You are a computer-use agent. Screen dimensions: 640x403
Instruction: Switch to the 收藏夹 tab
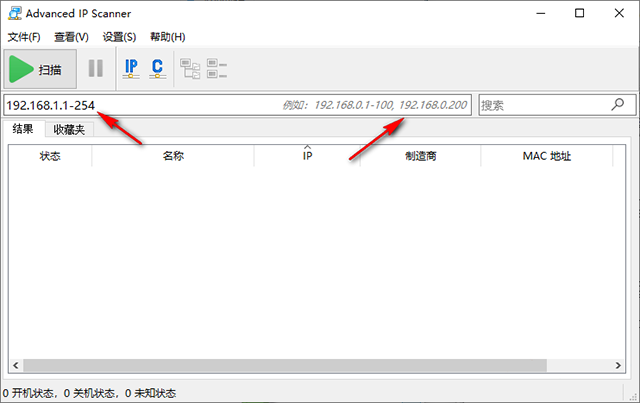point(69,130)
